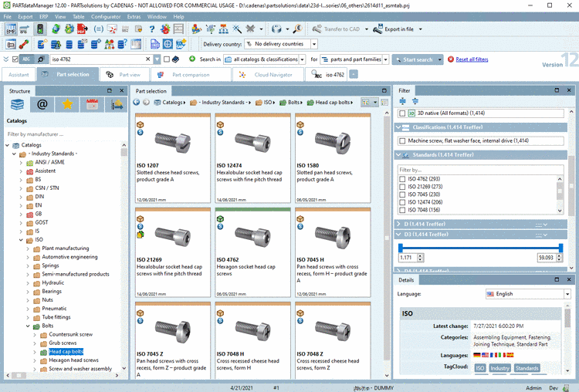Open the Start search dropdown arrow

tap(439, 59)
